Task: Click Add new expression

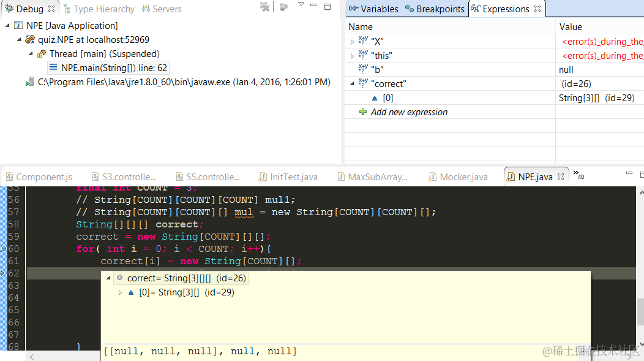Action: pyautogui.click(x=409, y=112)
